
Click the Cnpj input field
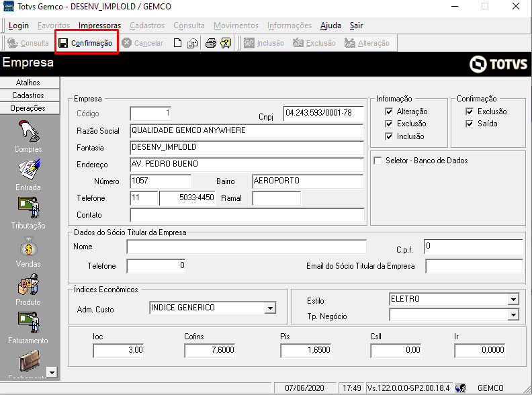pos(323,114)
